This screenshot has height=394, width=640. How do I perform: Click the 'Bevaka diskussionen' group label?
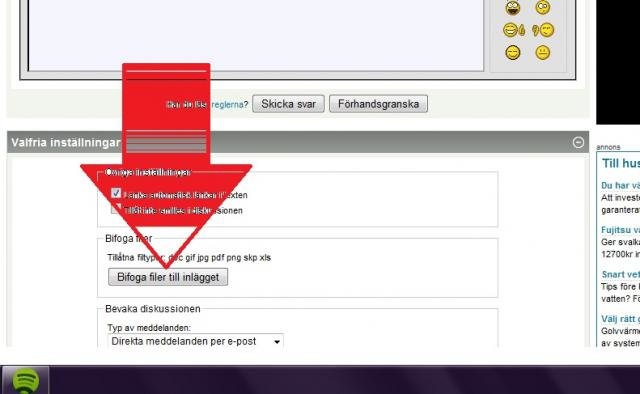tap(153, 309)
